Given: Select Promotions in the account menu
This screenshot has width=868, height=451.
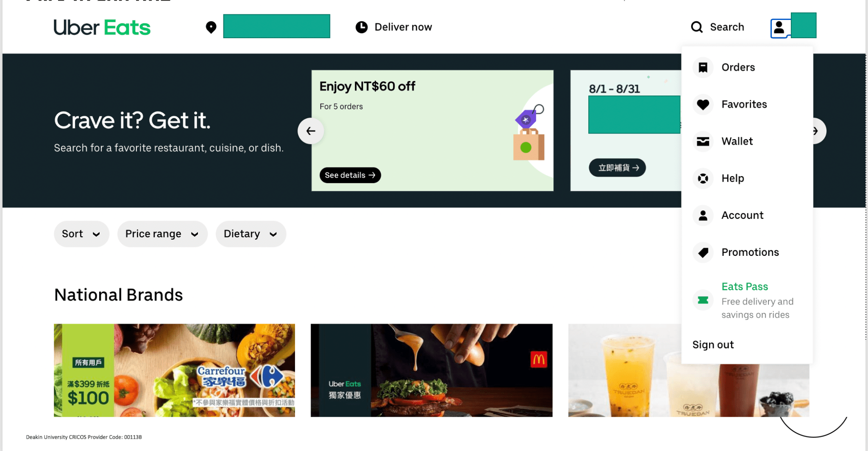Looking at the screenshot, I should coord(750,252).
